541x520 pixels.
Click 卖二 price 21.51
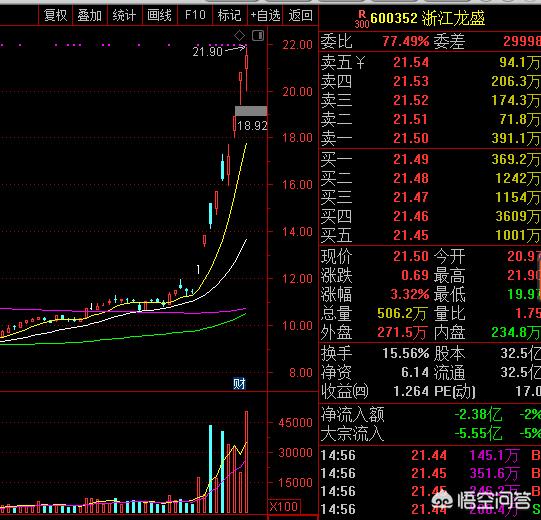[411, 119]
